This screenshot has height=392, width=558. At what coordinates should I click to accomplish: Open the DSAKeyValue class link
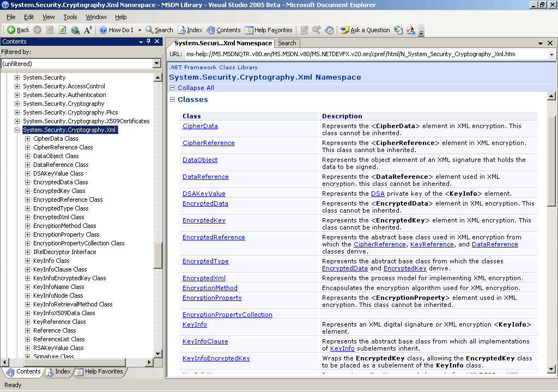[204, 194]
